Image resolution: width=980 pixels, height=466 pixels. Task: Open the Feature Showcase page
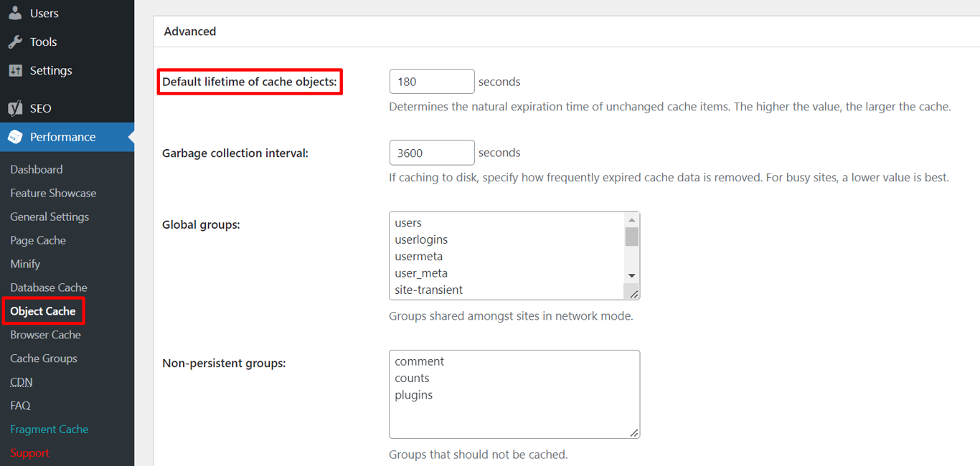[52, 193]
